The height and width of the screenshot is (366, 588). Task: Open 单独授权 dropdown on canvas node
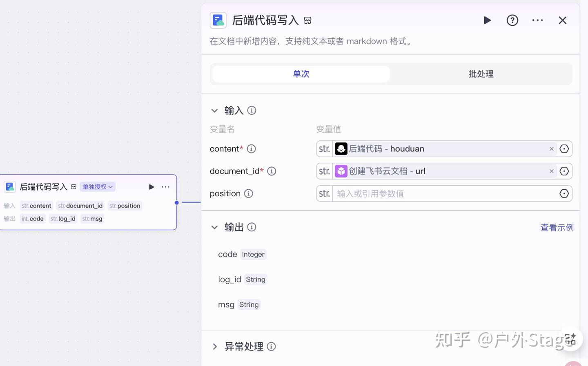[x=98, y=187]
